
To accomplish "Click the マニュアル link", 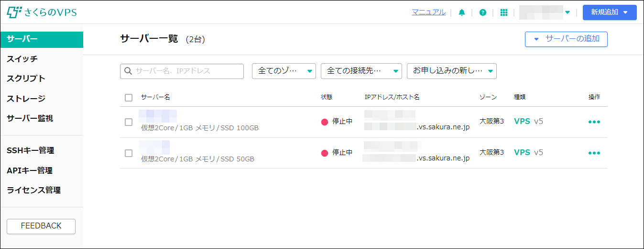I will [x=428, y=12].
